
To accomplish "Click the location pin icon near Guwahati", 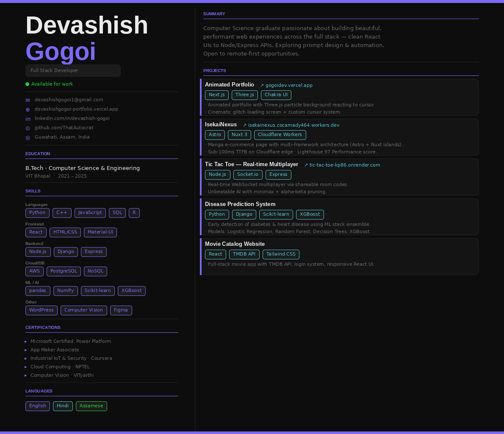I will (28, 137).
